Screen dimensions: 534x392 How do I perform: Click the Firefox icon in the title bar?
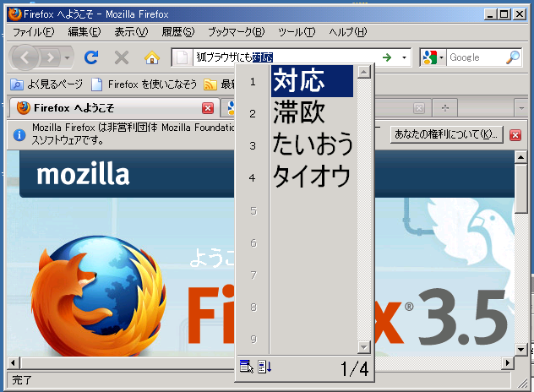click(14, 14)
